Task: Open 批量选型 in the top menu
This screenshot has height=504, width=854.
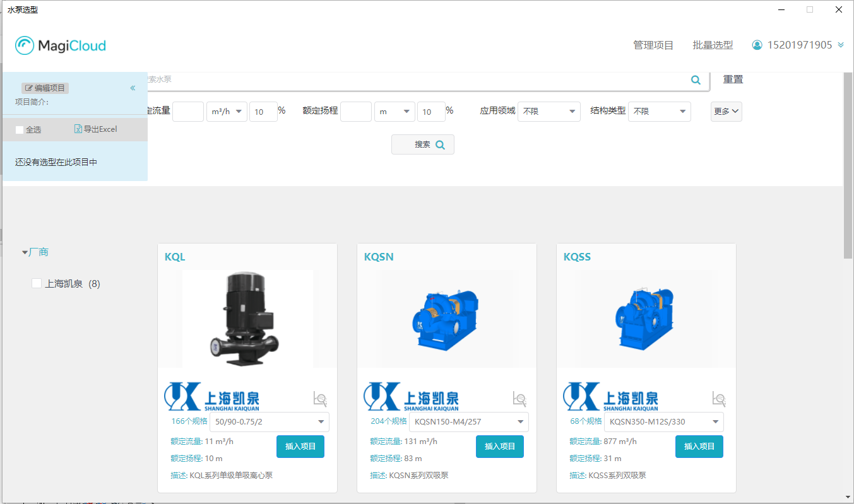Action: point(713,45)
